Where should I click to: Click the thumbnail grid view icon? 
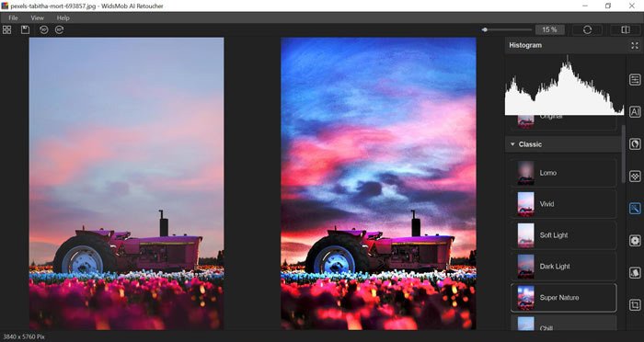click(x=7, y=29)
